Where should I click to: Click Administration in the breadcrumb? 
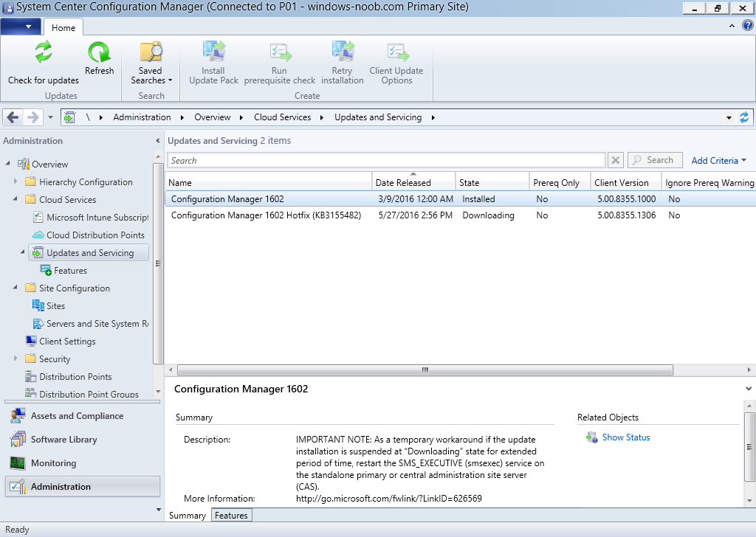click(x=142, y=117)
